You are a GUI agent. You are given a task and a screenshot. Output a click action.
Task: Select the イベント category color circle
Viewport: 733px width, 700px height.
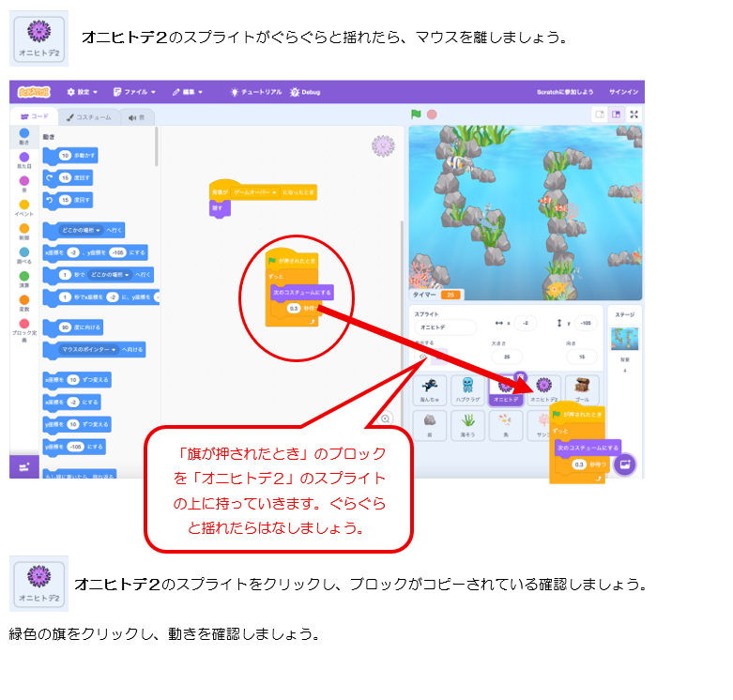pyautogui.click(x=23, y=204)
